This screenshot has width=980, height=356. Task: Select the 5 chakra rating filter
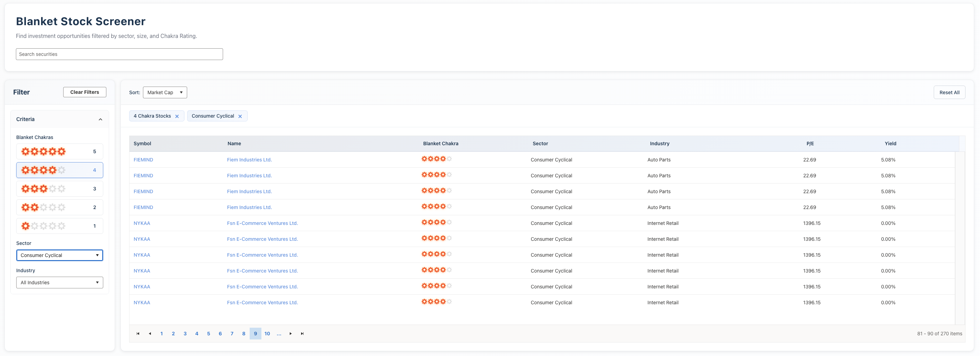pyautogui.click(x=60, y=151)
